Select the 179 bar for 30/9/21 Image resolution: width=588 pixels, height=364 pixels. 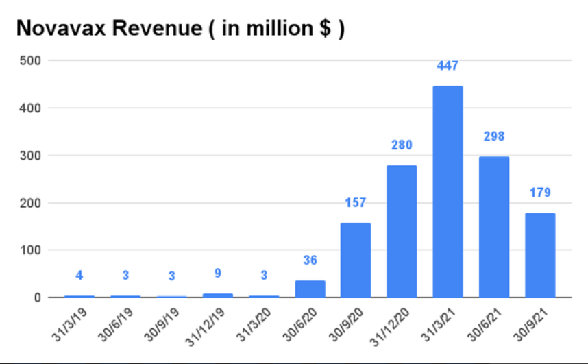(540, 255)
